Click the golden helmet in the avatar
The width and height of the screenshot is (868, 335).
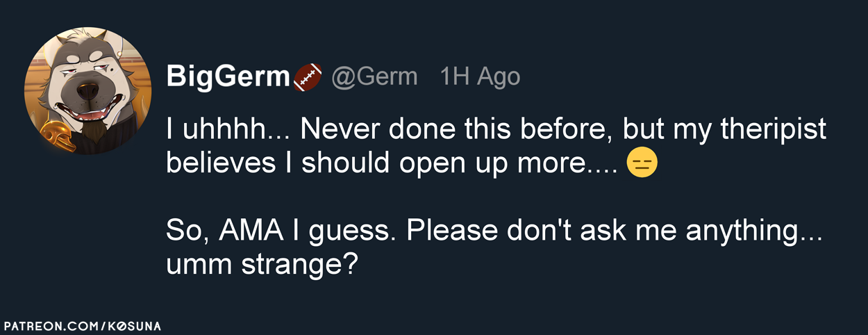pos(54,136)
